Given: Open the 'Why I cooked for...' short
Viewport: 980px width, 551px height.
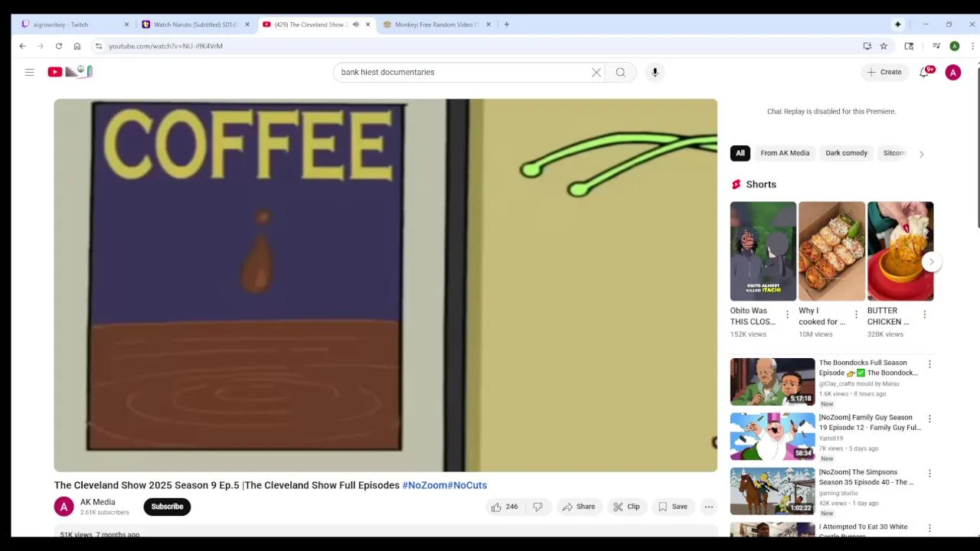Looking at the screenshot, I should 831,251.
